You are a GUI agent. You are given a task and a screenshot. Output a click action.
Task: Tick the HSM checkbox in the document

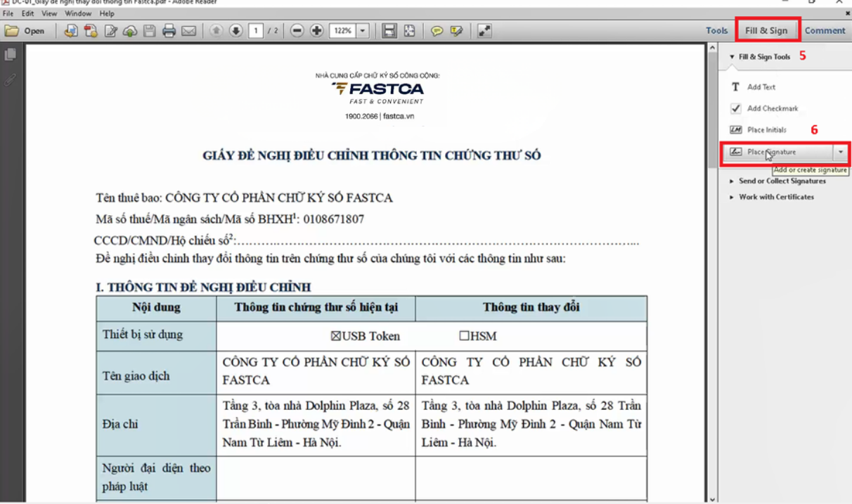click(x=464, y=337)
